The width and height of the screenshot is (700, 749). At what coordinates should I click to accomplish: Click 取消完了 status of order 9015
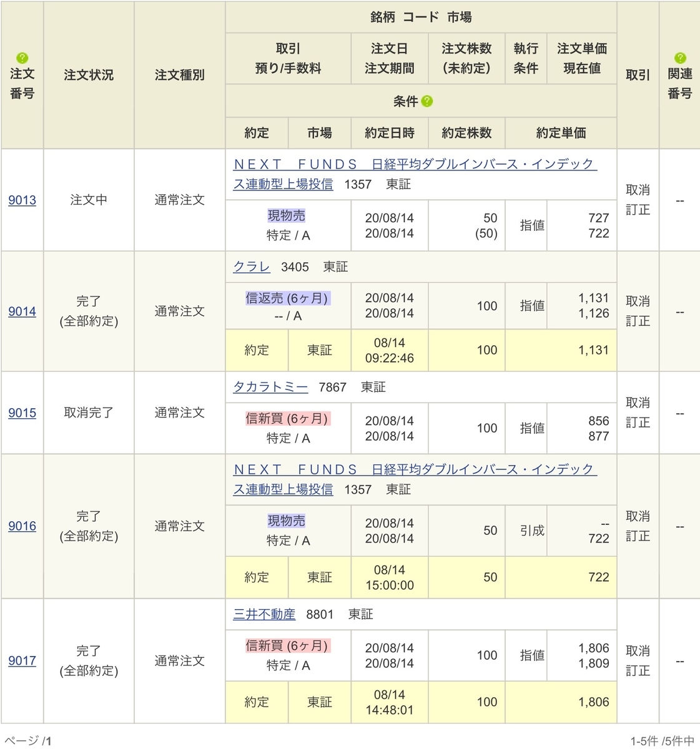point(89,413)
